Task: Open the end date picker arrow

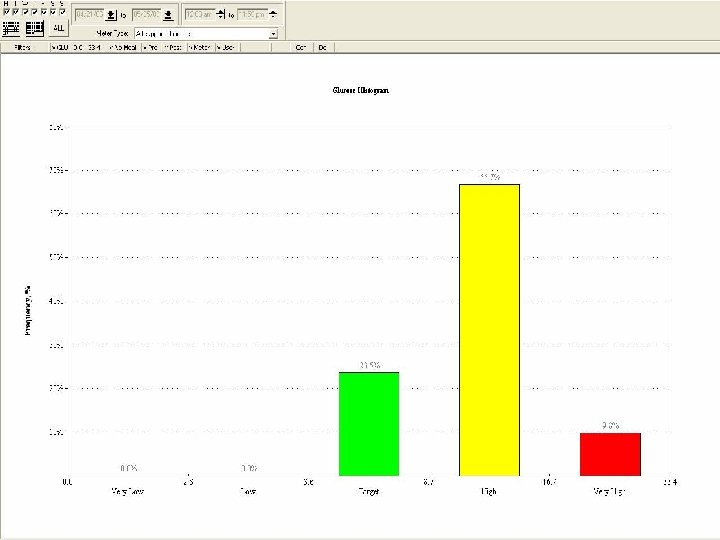Action: point(168,15)
